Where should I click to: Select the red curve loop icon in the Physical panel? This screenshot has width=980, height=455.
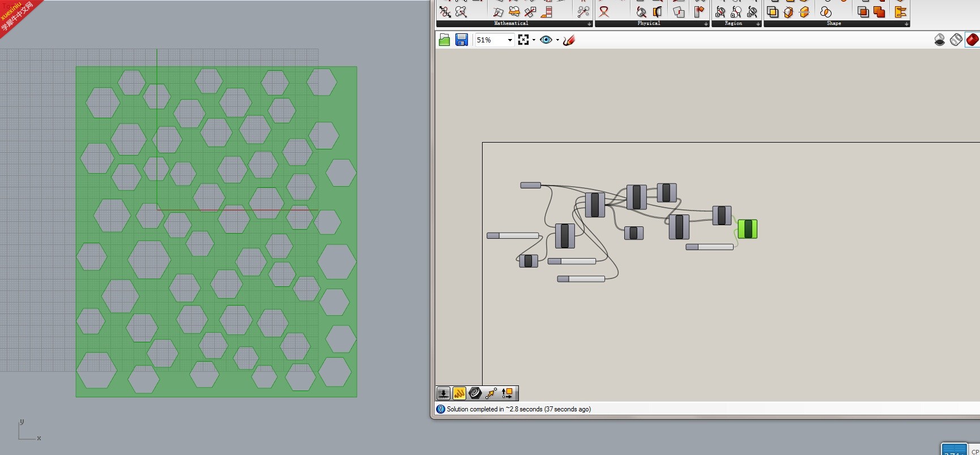(604, 12)
